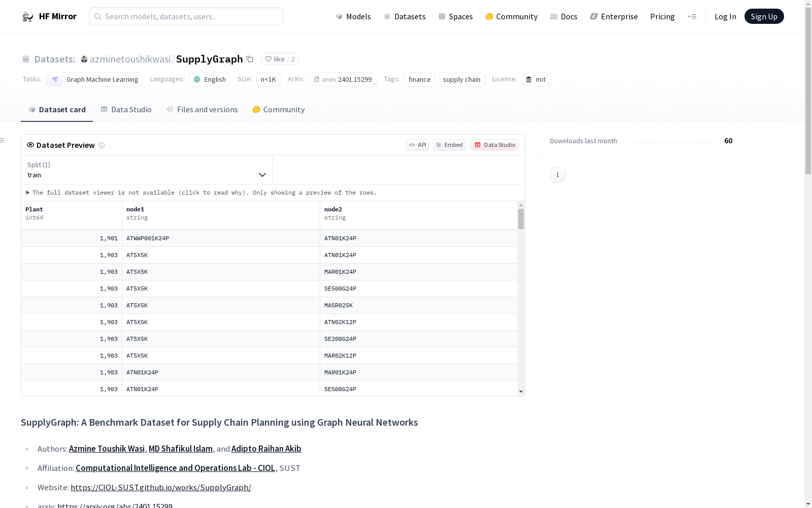The height and width of the screenshot is (508, 812).
Task: Click the Datasets stack icon beside the title
Action: [26, 59]
